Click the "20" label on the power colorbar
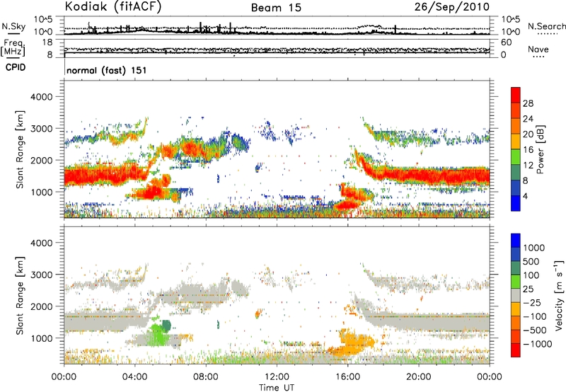Image resolution: width=566 pixels, height=392 pixels. [x=528, y=134]
